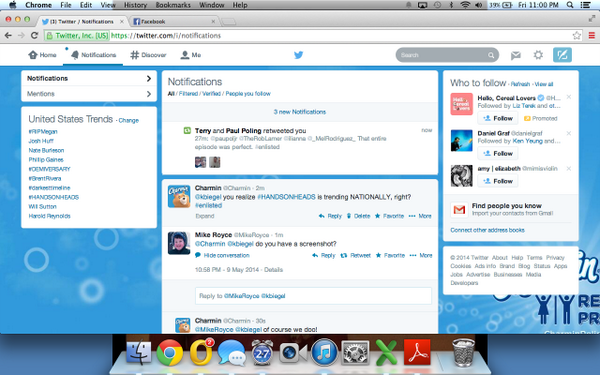Open the compose new tweet button

(562, 55)
